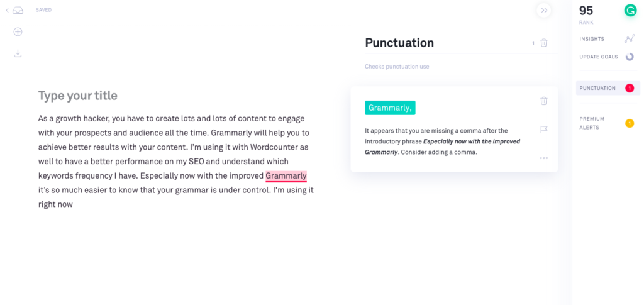This screenshot has width=644, height=305.
Task: Click the Update Goals progress ring
Action: tap(629, 57)
